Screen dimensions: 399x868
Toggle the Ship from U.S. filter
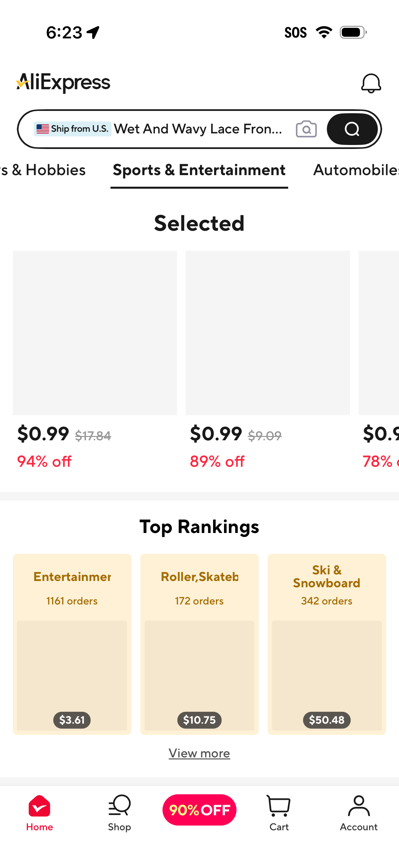[x=73, y=129]
